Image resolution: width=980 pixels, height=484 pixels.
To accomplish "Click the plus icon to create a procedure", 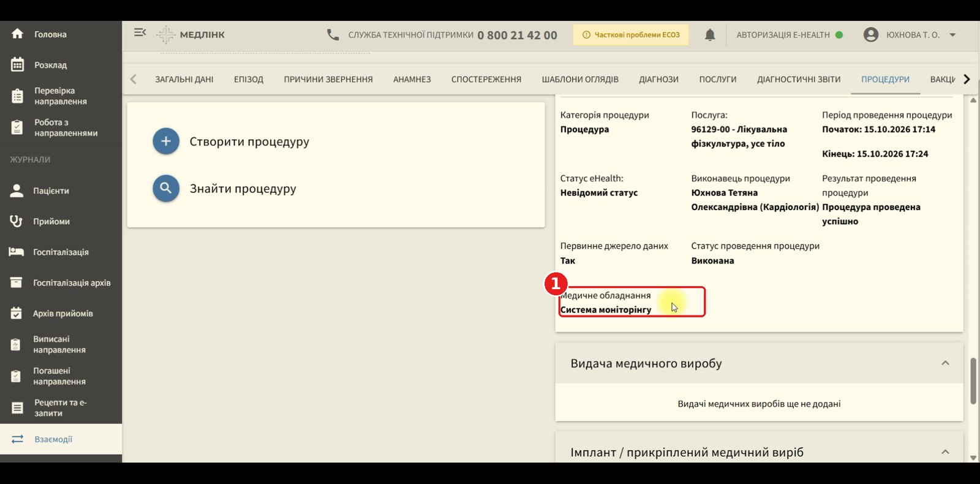I will [166, 142].
